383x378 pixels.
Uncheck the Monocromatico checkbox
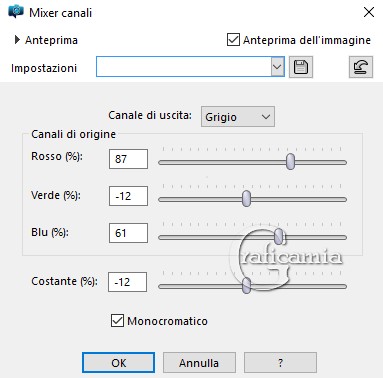click(117, 321)
